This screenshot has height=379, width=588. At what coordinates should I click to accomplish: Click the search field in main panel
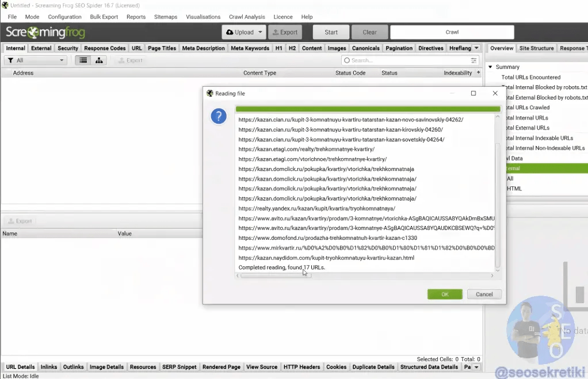(410, 60)
